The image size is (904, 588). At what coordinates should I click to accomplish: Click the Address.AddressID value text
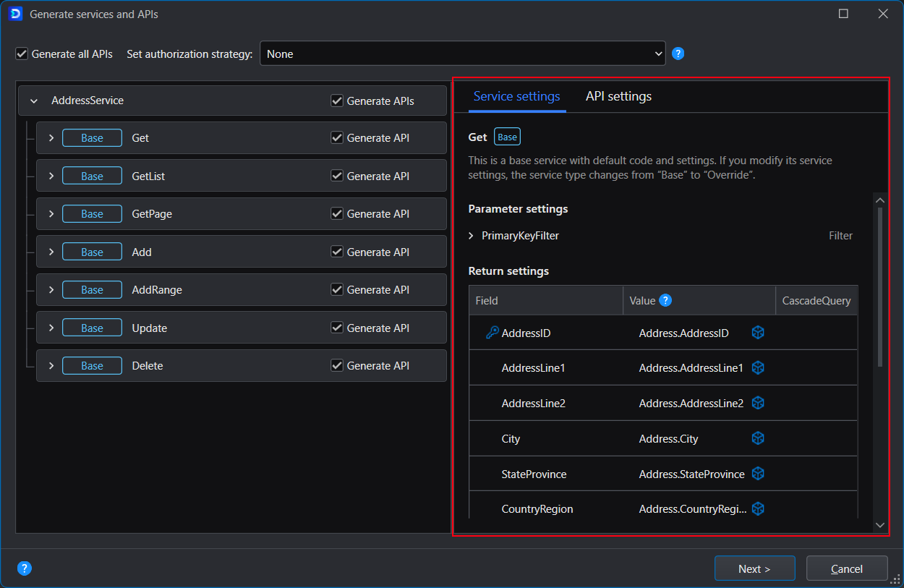[683, 333]
